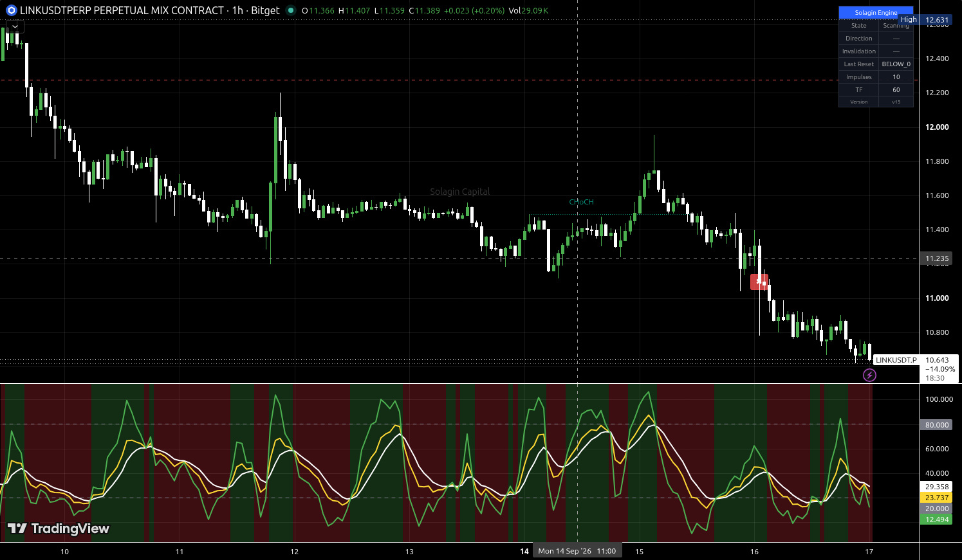962x560 pixels.
Task: Click the 60.000 oscillator axis label
Action: click(x=937, y=449)
